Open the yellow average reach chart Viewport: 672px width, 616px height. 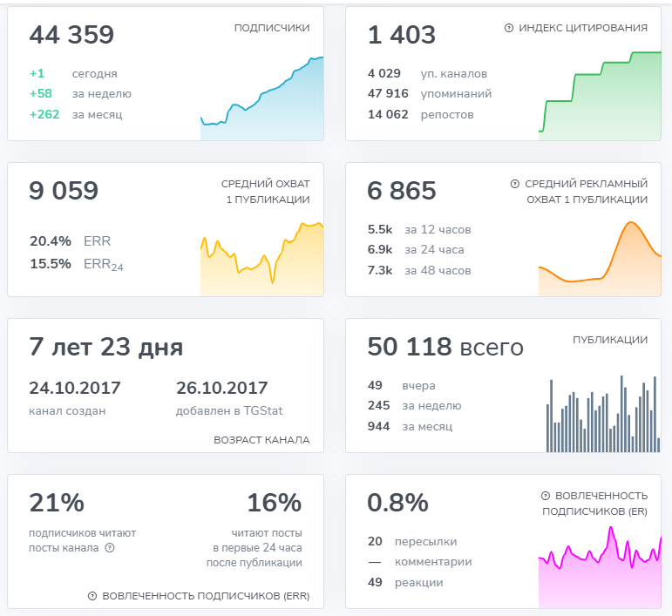click(x=261, y=258)
